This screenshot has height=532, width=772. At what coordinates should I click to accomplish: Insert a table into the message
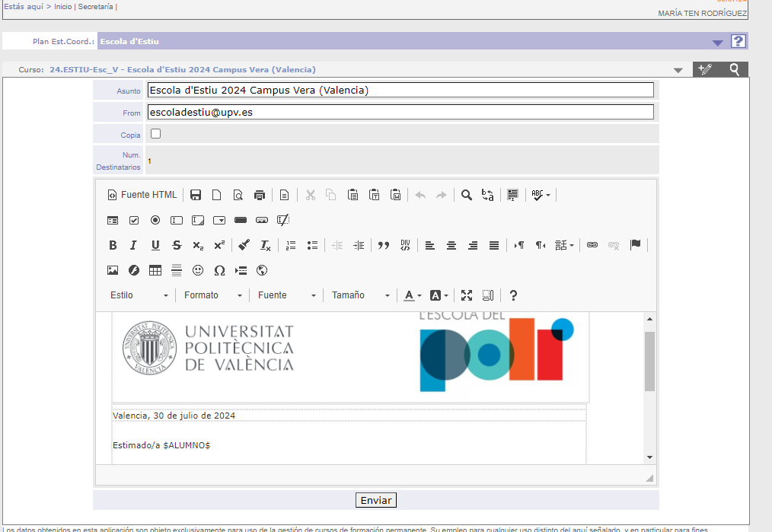coord(155,270)
